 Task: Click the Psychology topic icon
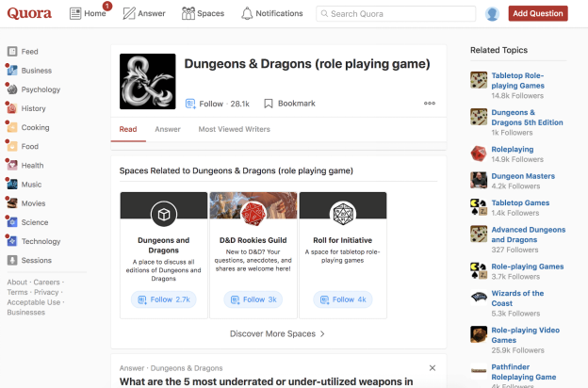(12, 89)
